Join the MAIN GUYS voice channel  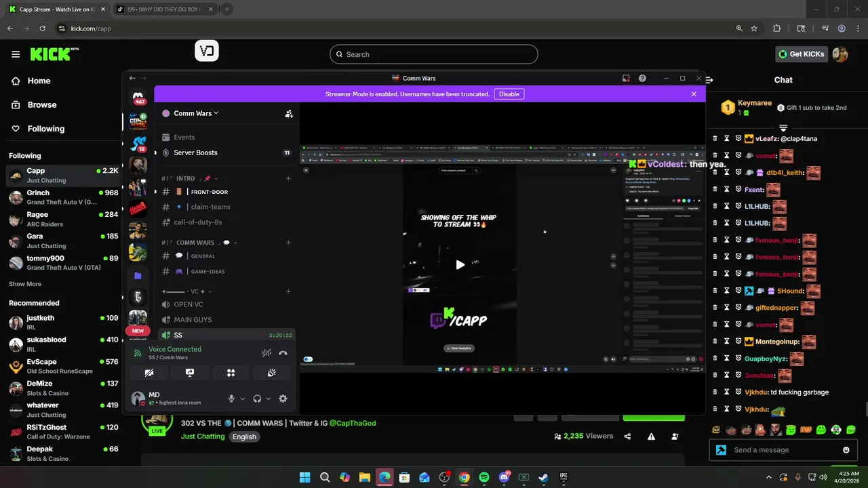click(226, 319)
